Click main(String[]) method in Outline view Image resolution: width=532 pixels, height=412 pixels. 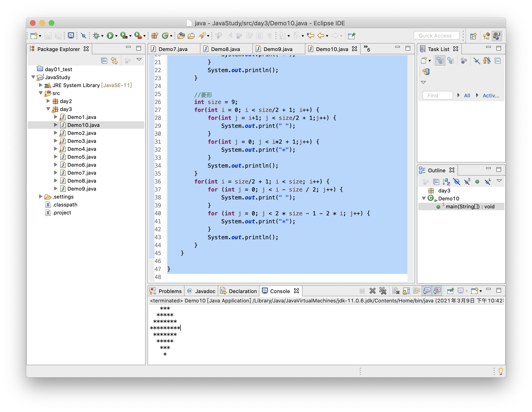tap(469, 206)
